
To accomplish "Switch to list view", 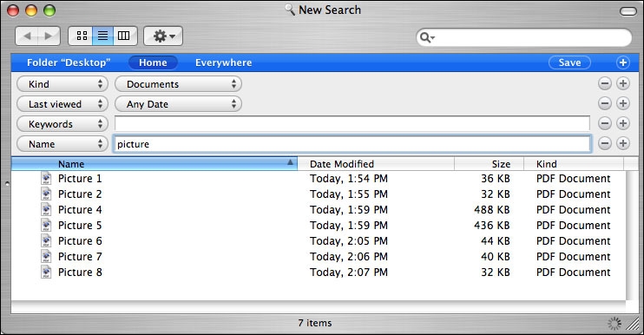I will click(x=102, y=36).
